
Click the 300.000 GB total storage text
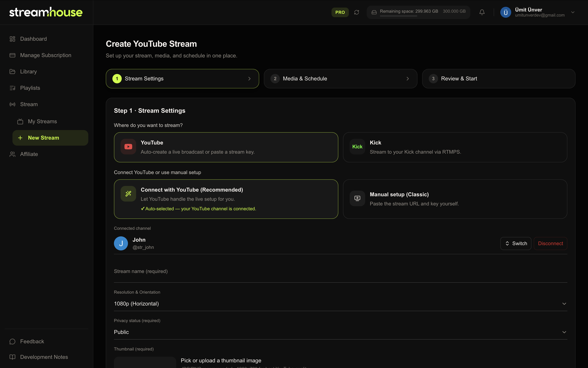pyautogui.click(x=454, y=11)
